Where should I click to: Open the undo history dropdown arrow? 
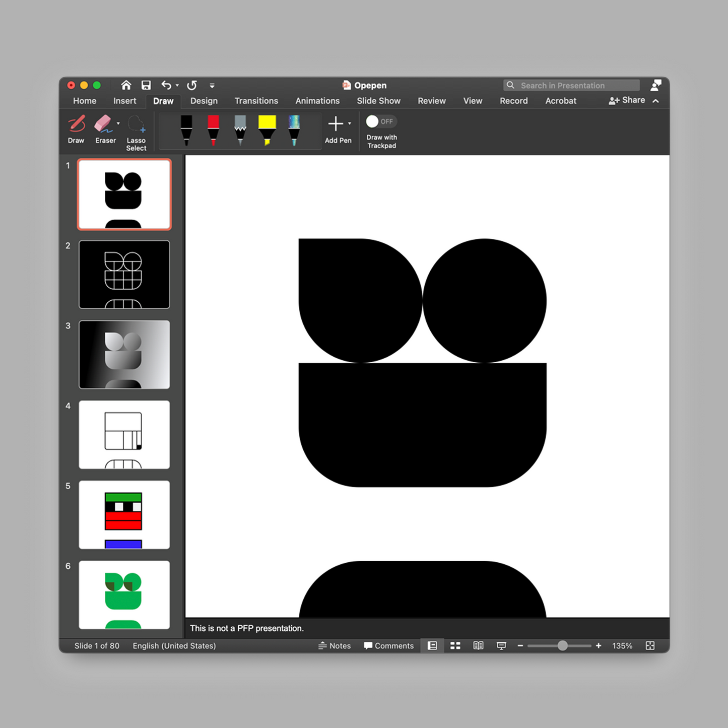click(177, 86)
